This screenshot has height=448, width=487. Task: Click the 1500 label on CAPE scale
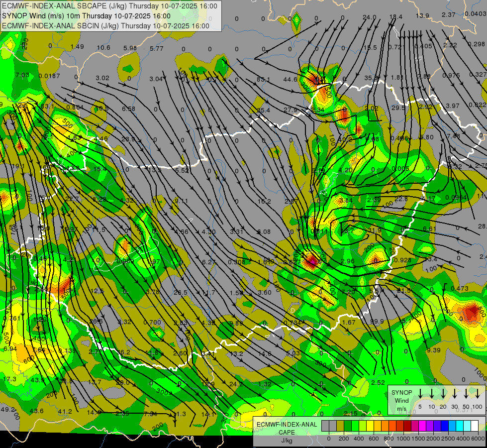[x=418, y=439]
